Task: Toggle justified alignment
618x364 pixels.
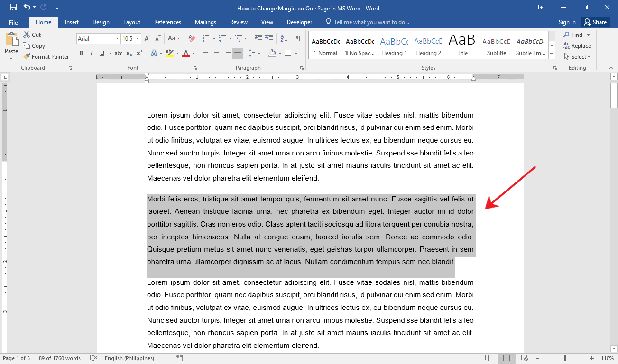Action: coord(238,53)
